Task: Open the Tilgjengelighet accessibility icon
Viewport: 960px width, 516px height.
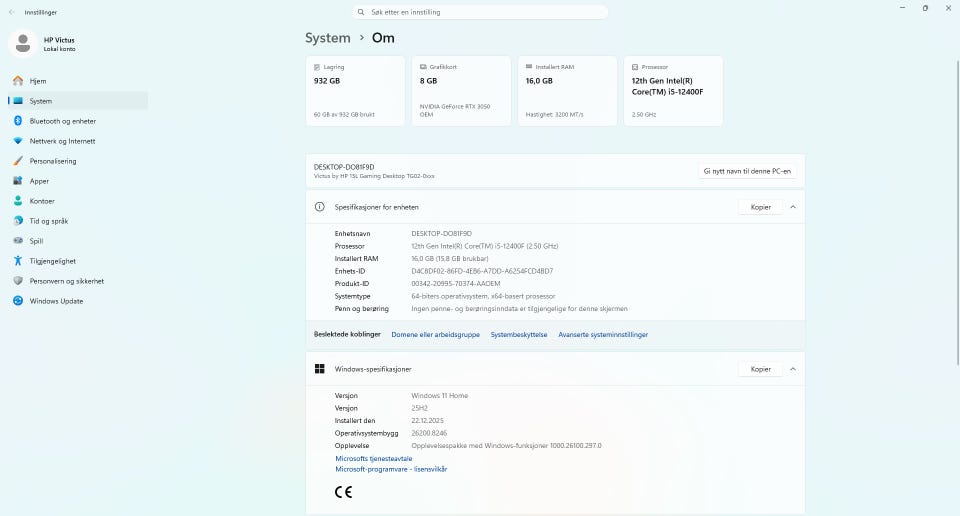Action: (x=18, y=261)
